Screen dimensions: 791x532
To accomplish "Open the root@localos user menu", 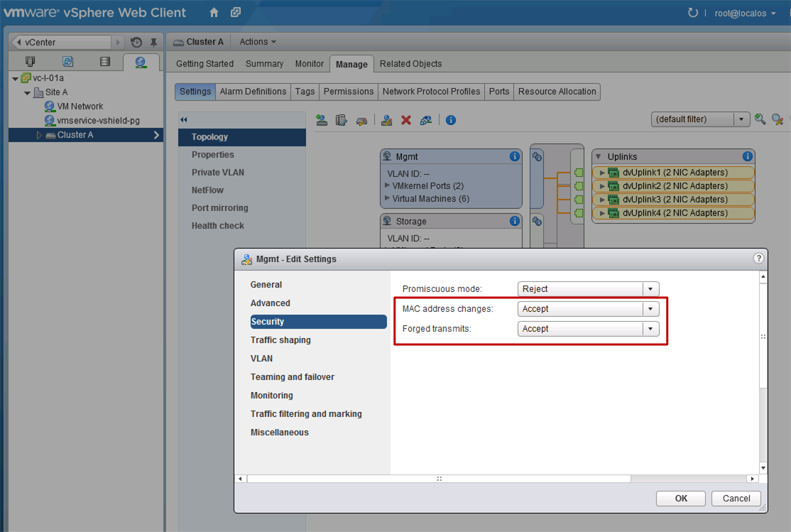I will click(745, 13).
